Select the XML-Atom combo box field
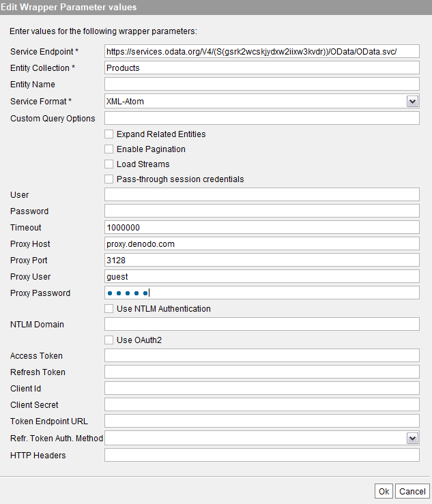Viewport: 432px width, 504px height. [262, 101]
